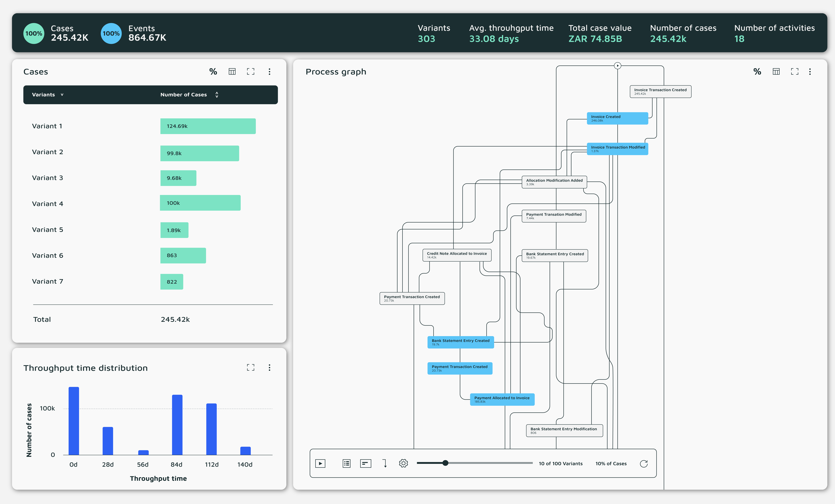Select Variant 4 bar 100k
This screenshot has height=504, width=835.
click(x=200, y=203)
